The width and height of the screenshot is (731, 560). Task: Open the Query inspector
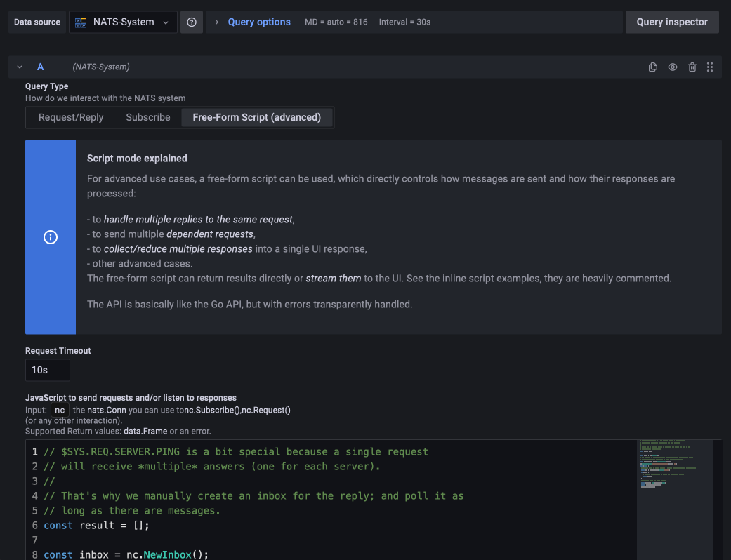pos(672,22)
